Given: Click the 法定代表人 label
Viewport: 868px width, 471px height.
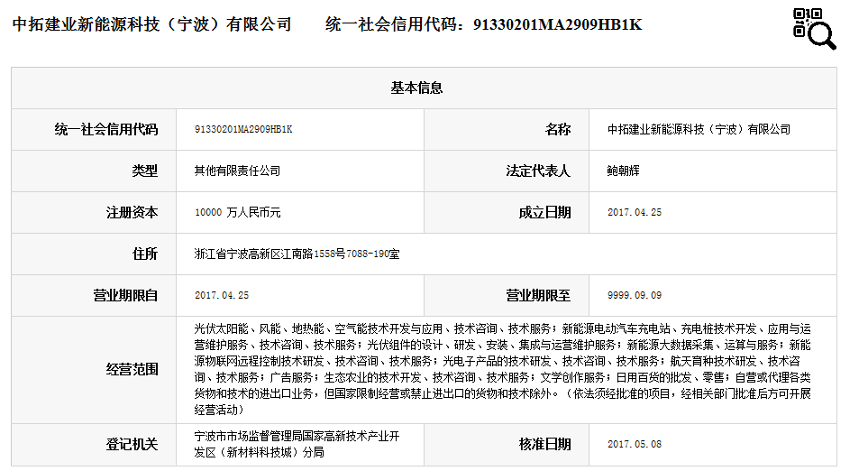Looking at the screenshot, I should tap(538, 171).
